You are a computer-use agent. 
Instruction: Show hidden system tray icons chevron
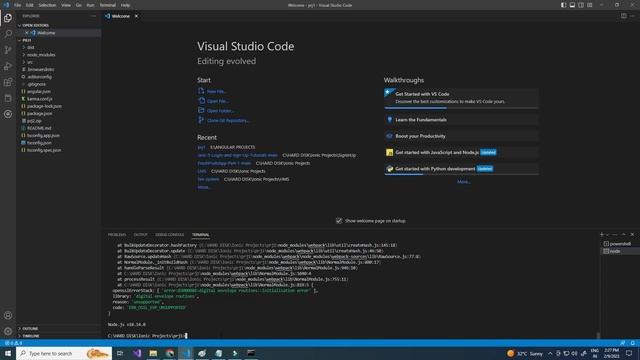(550, 353)
